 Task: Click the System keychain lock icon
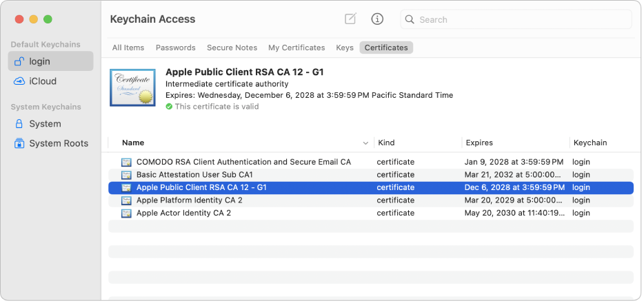click(x=19, y=124)
